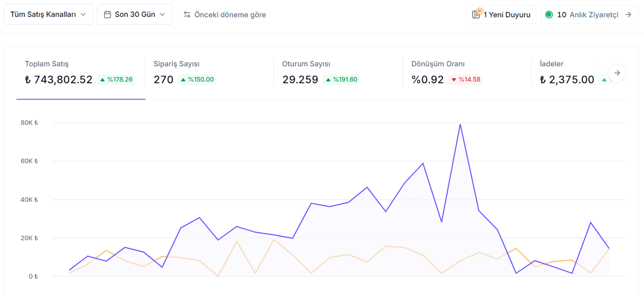Click the arrow next to Anlık Ziyaretçi
Viewport: 644px width, 295px height.
[629, 15]
